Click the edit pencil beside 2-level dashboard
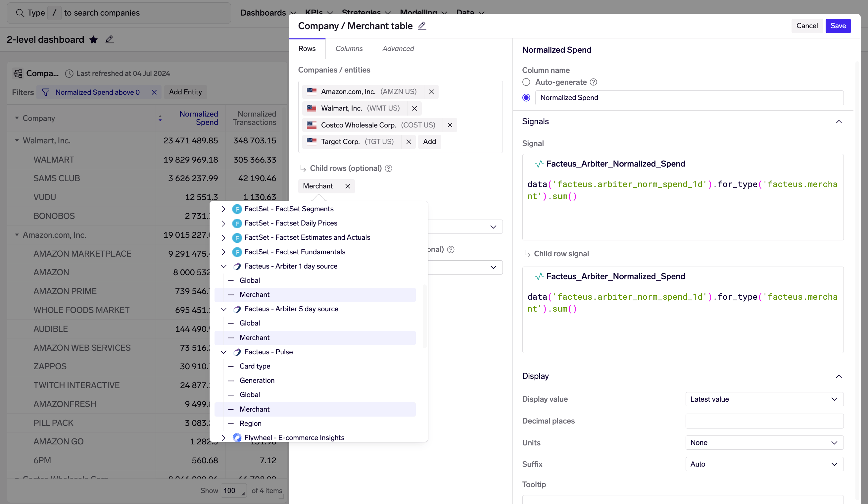Viewport: 868px width, 504px height. 110,40
